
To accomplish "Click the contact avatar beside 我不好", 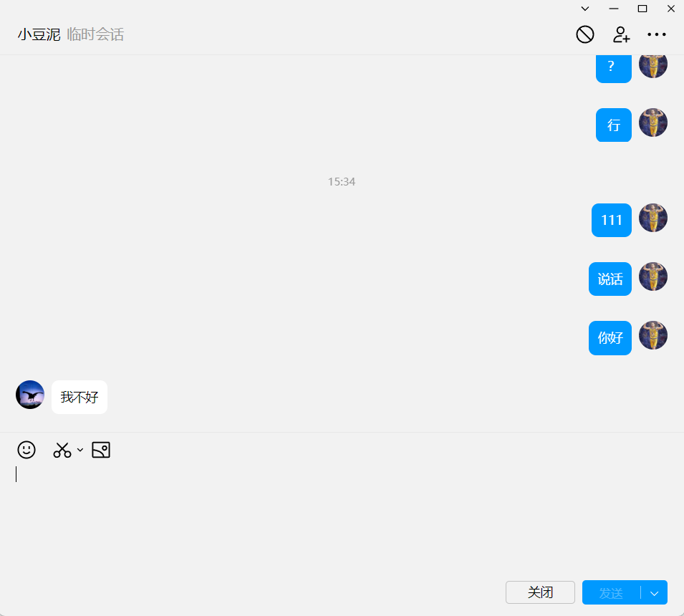I will click(x=30, y=395).
